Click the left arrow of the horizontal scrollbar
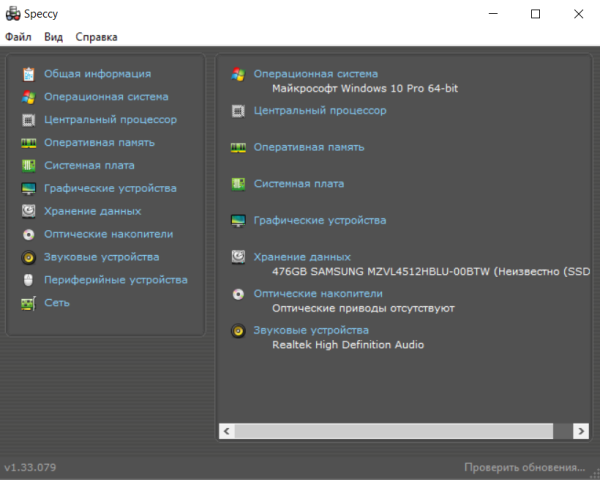Screen dimensions: 600x480 tap(227, 431)
